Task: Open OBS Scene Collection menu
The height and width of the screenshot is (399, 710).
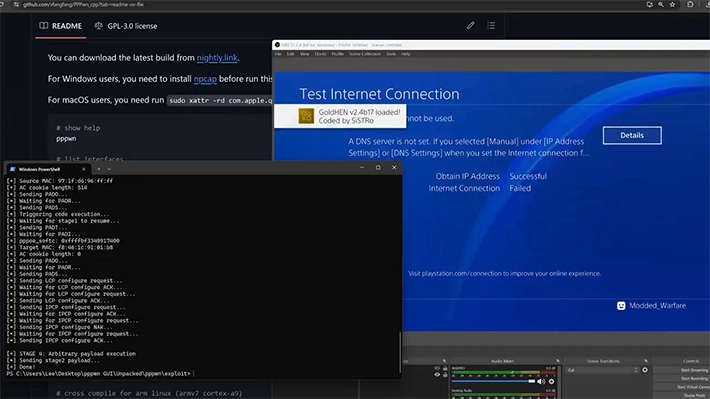Action: (x=365, y=54)
